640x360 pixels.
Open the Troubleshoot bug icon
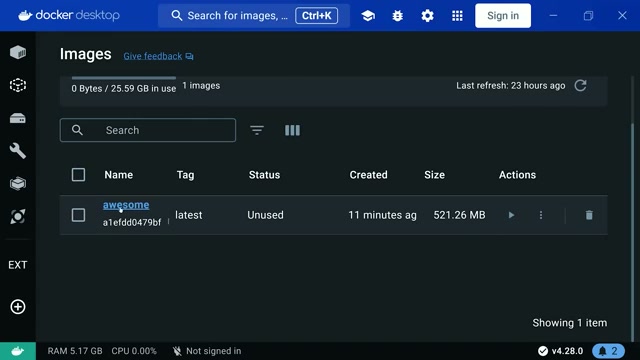coord(398,16)
